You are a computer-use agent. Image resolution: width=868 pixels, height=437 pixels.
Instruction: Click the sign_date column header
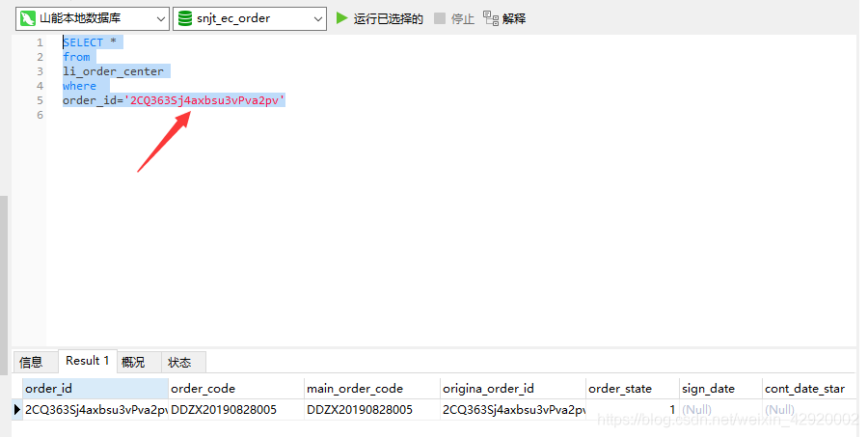point(720,388)
